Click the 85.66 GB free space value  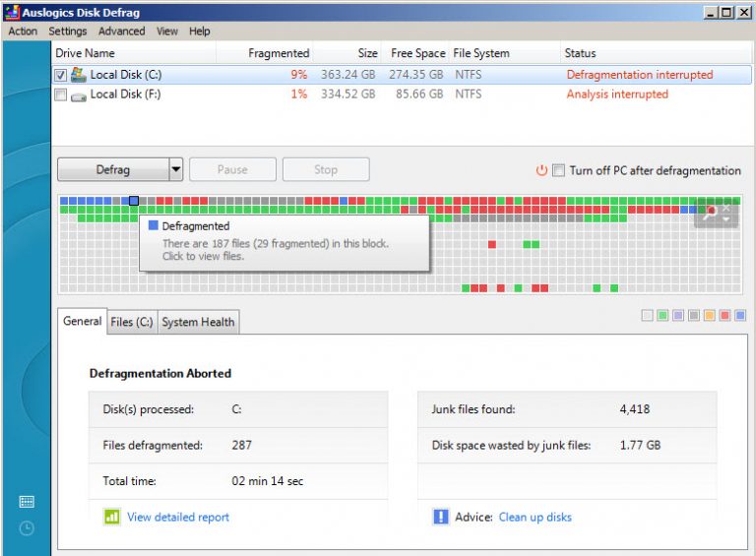(x=419, y=93)
